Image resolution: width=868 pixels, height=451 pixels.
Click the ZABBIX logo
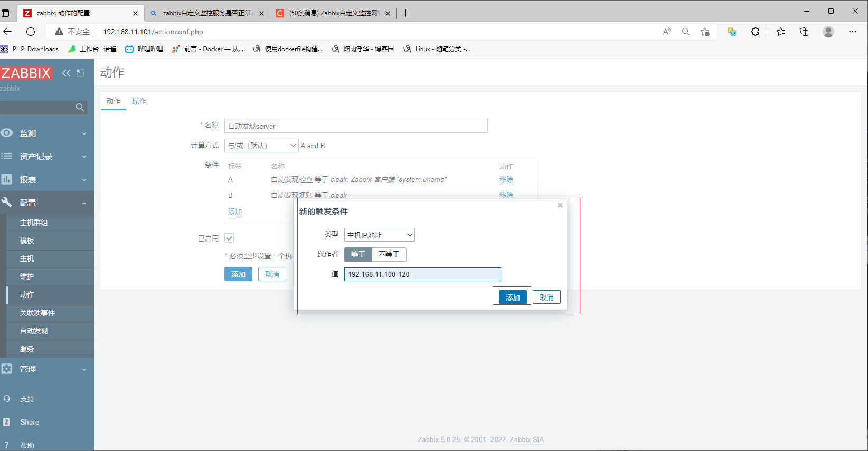[26, 73]
